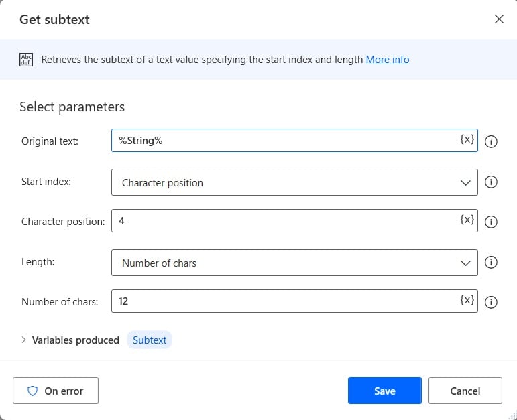Click the resize grip in dialog corner

(513, 416)
